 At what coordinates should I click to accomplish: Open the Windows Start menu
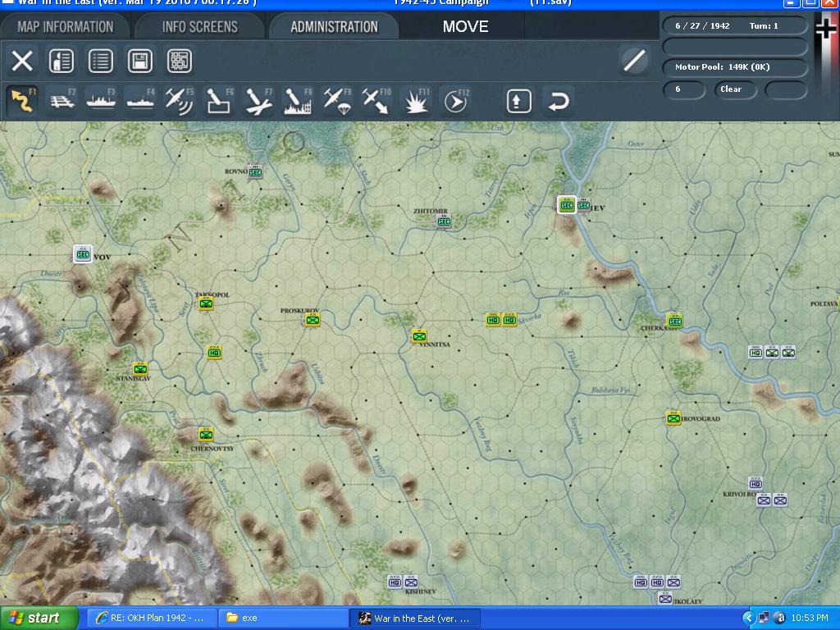(x=39, y=619)
